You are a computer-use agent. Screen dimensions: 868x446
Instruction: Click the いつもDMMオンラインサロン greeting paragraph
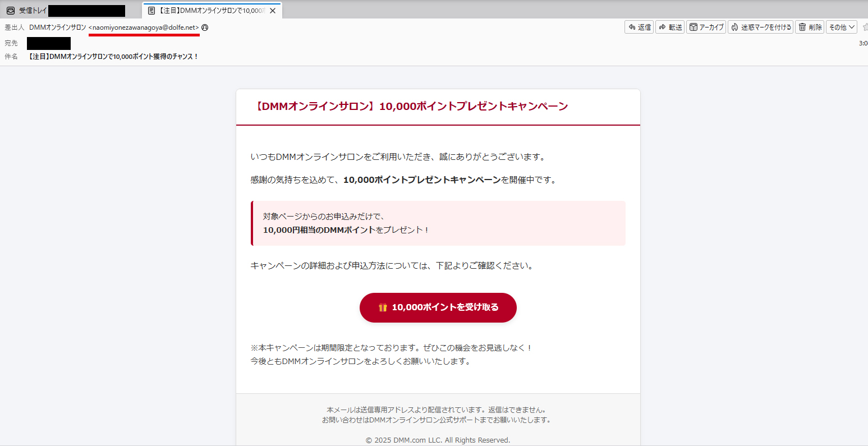[397, 157]
